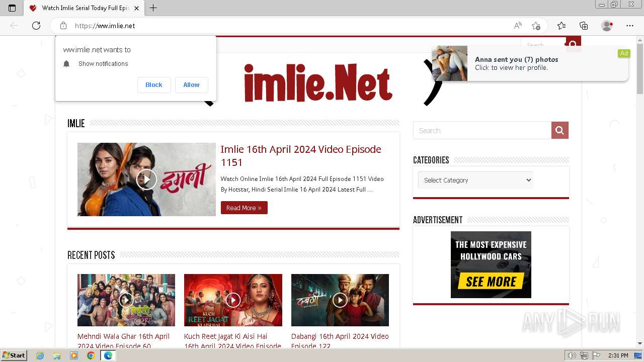Screen dimensions: 644x362
Task: Open network tray icon
Action: [584, 355]
